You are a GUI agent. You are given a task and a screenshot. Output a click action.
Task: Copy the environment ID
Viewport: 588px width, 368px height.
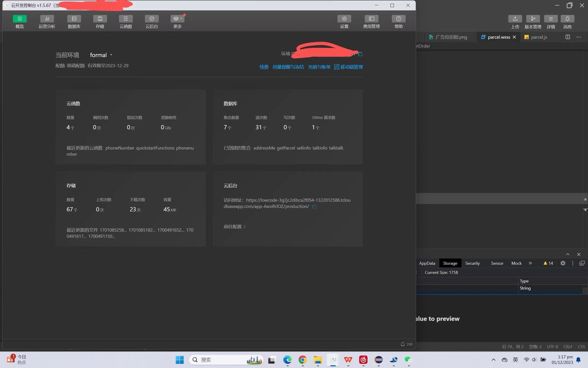coord(360,54)
